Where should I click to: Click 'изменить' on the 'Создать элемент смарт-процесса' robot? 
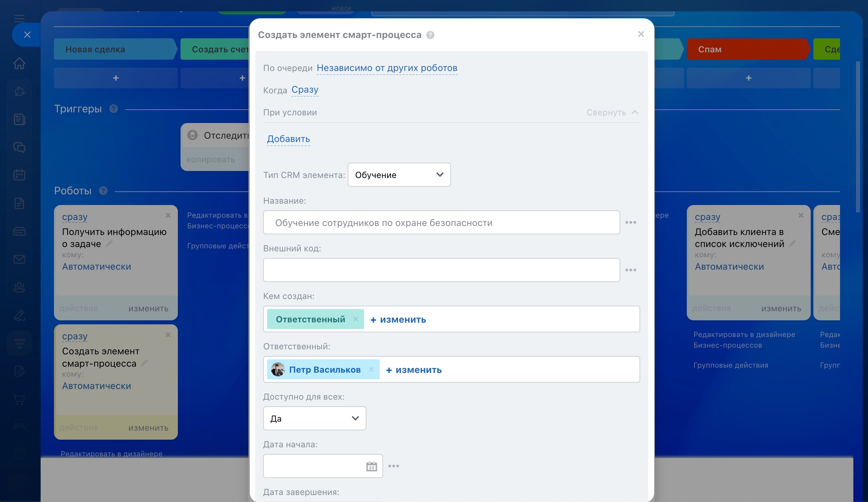pyautogui.click(x=149, y=428)
